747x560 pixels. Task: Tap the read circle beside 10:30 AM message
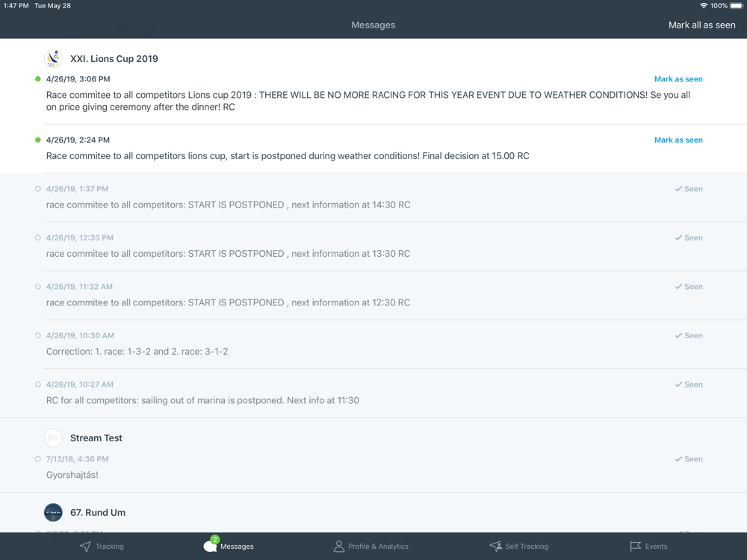(37, 336)
